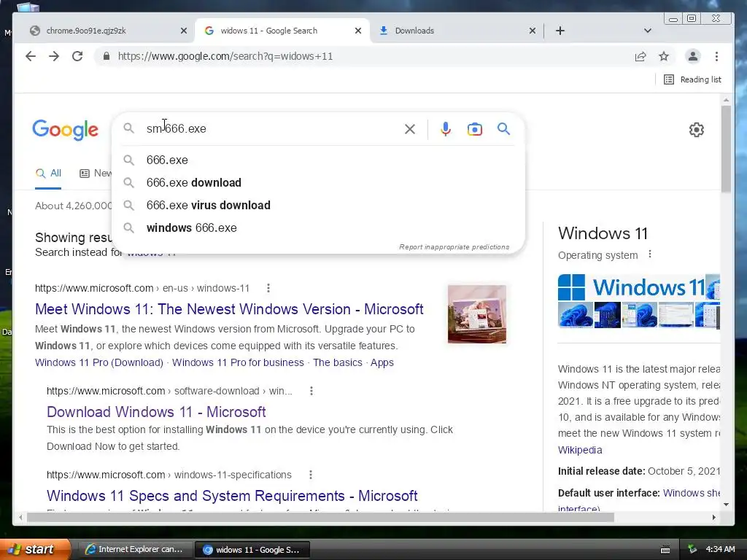Go forward to the next page
This screenshot has width=747, height=560.
(x=54, y=56)
